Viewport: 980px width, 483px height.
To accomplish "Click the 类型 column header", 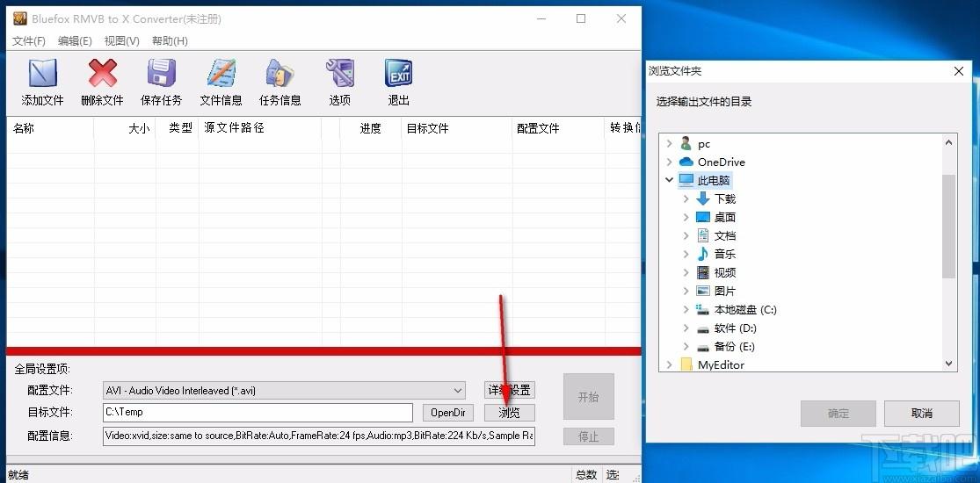I will point(178,128).
